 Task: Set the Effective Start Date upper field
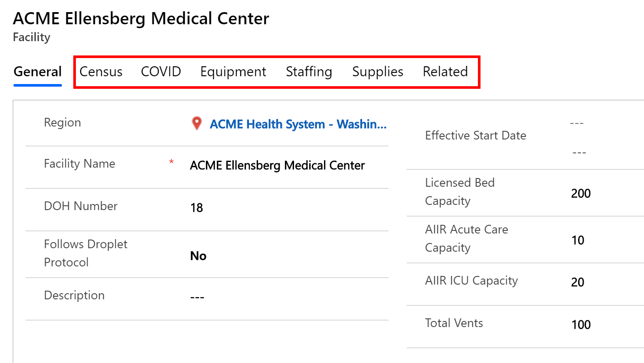click(577, 123)
